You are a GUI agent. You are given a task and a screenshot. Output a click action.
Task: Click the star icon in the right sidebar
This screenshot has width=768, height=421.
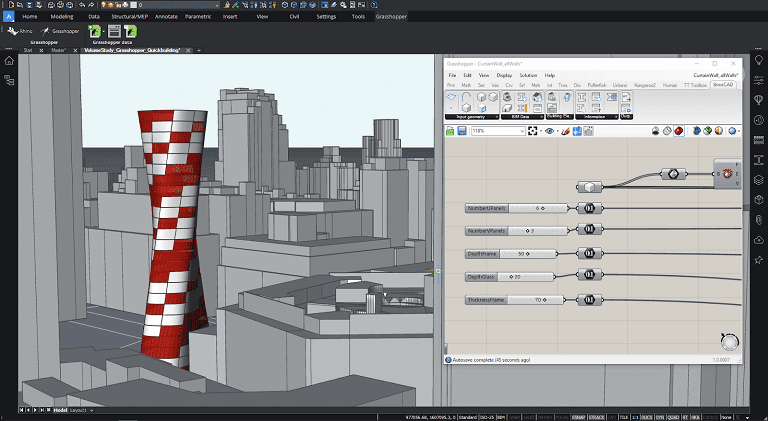(x=759, y=260)
